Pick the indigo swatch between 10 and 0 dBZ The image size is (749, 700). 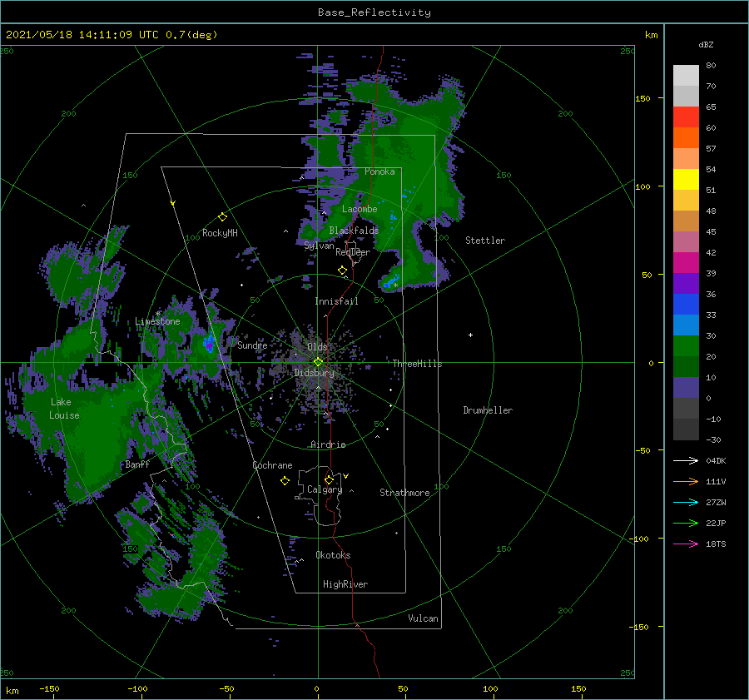click(686, 388)
